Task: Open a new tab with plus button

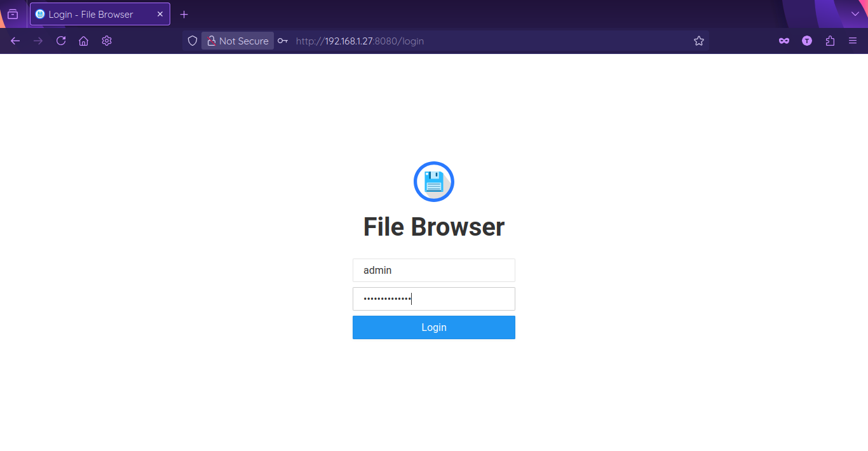Action: (x=184, y=14)
